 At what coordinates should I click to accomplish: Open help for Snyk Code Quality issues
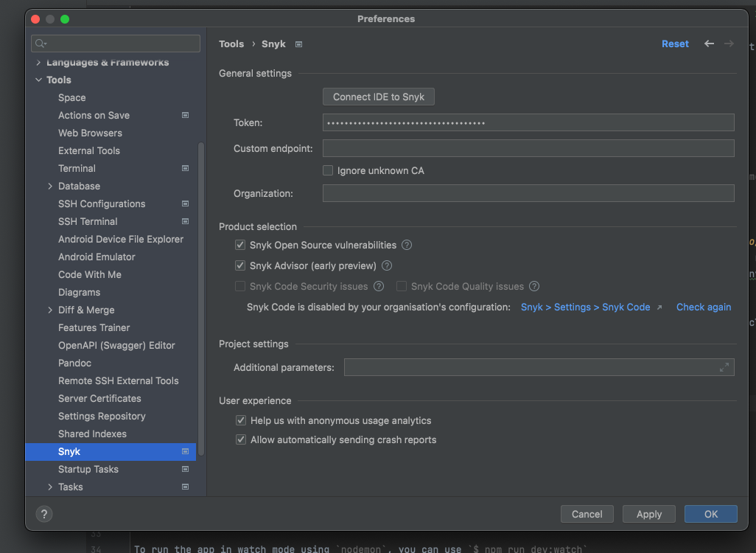pyautogui.click(x=534, y=287)
